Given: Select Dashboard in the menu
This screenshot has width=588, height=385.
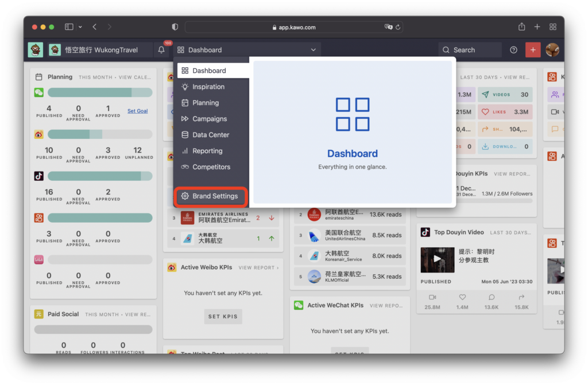Looking at the screenshot, I should click(213, 71).
